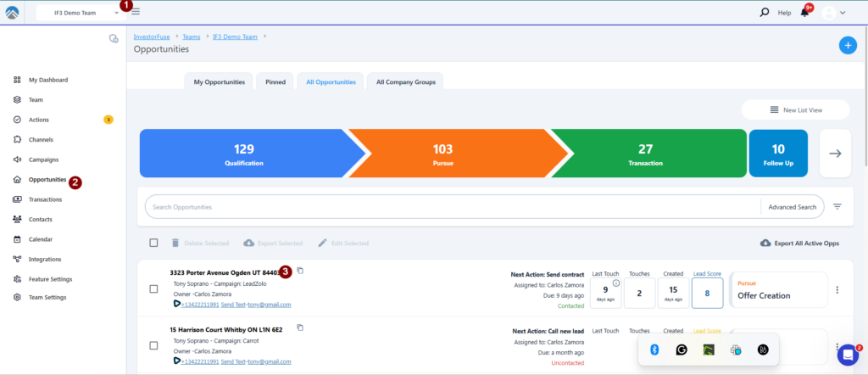This screenshot has height=375, width=868.
Task: Open Team Settings in the sidebar
Action: coord(47,298)
